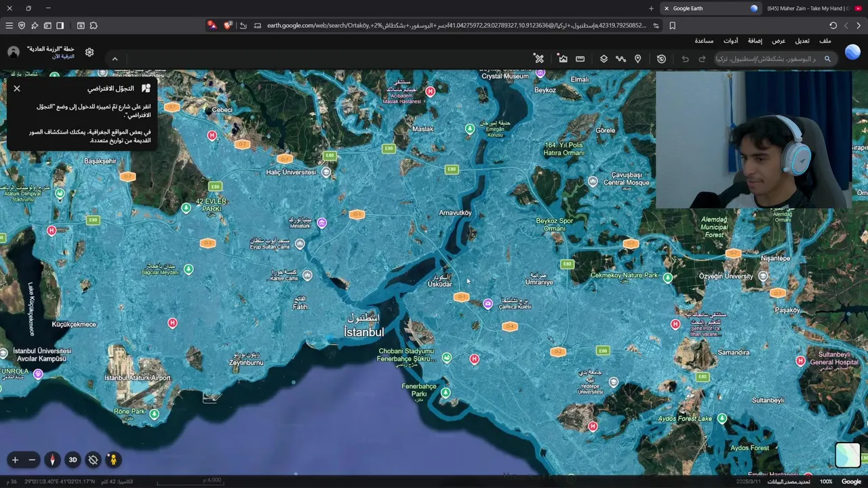Screen dimensions: 868x488
Task: Switch to the Google Earth browser tab
Action: (x=711, y=8)
